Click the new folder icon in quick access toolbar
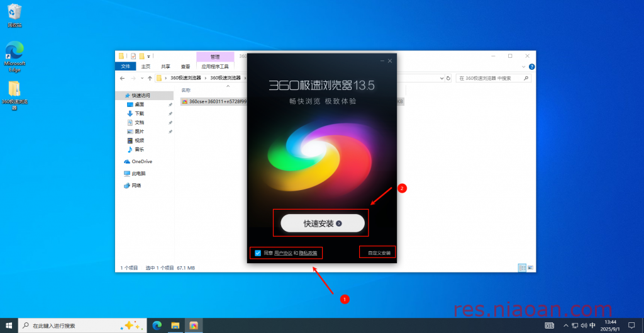The width and height of the screenshot is (644, 333). (x=142, y=56)
